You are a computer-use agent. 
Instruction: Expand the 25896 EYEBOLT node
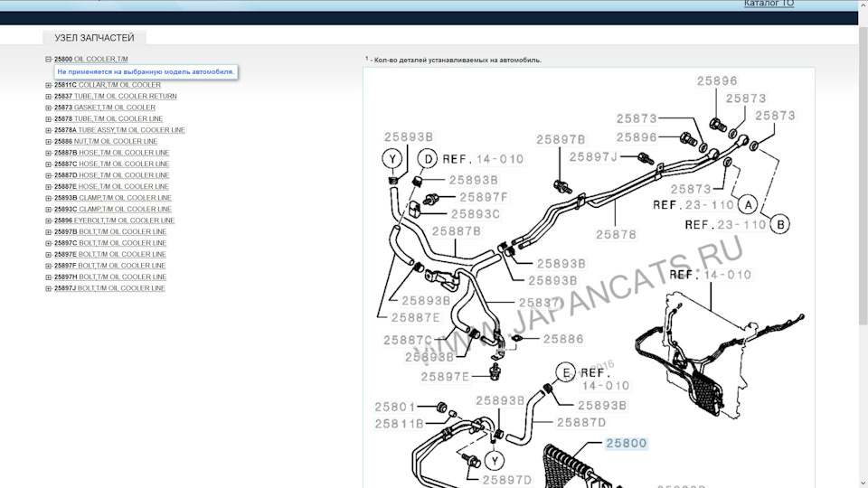click(49, 221)
